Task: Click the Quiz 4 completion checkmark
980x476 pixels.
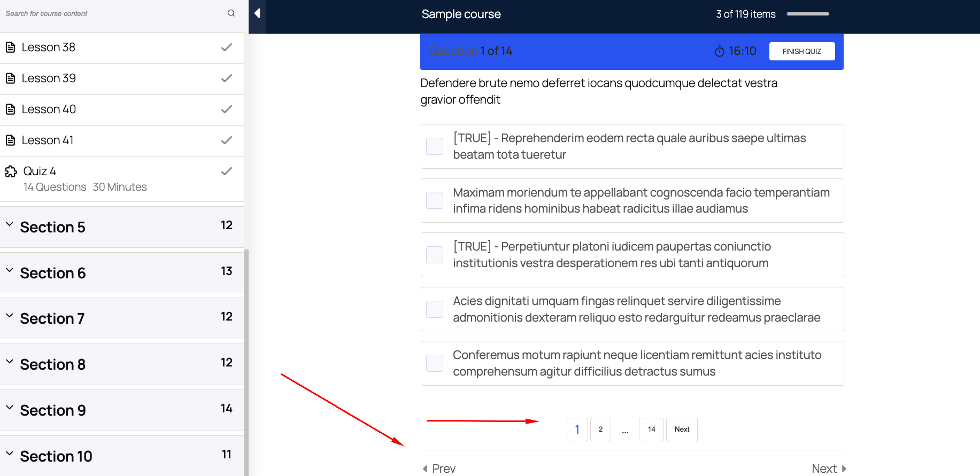Action: click(227, 171)
